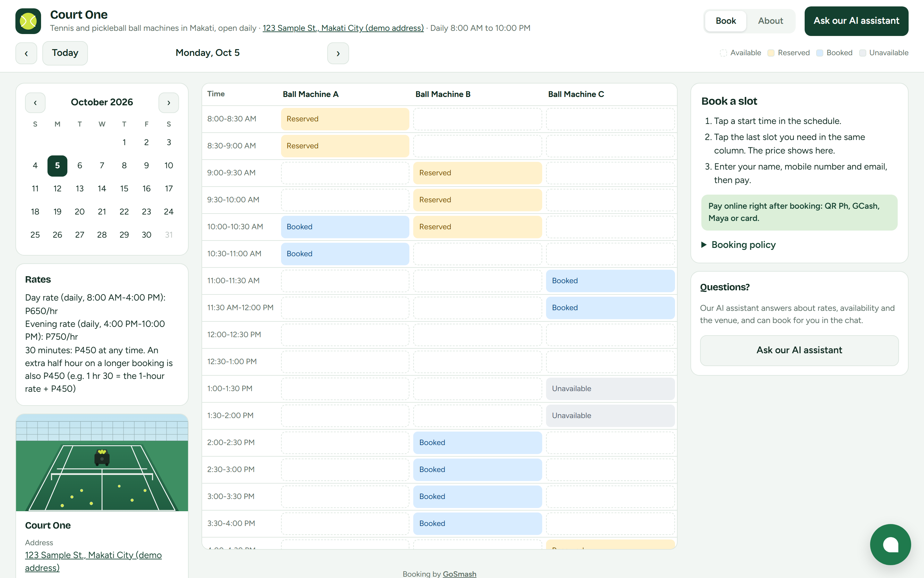Pick the 9:00-9:30 AM slot for Ball Machine A
This screenshot has width=924, height=578.
[345, 173]
